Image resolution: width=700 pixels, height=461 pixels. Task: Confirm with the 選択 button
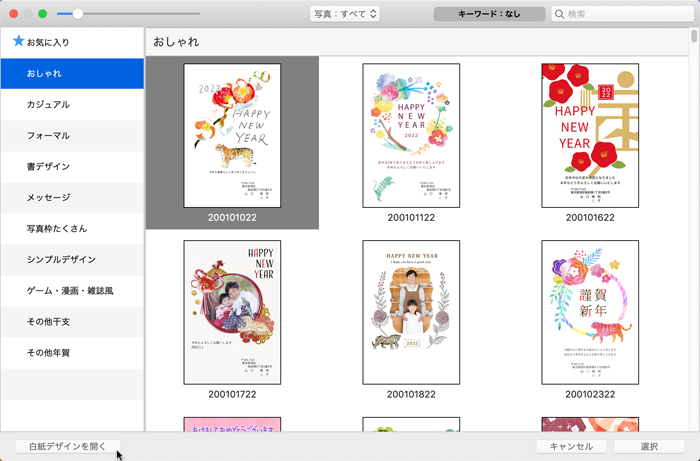point(649,447)
